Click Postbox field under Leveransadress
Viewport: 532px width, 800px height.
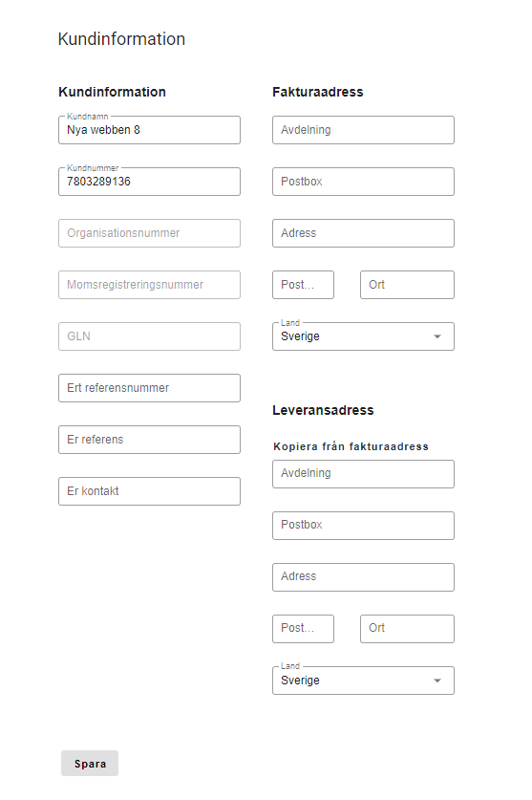tap(363, 526)
